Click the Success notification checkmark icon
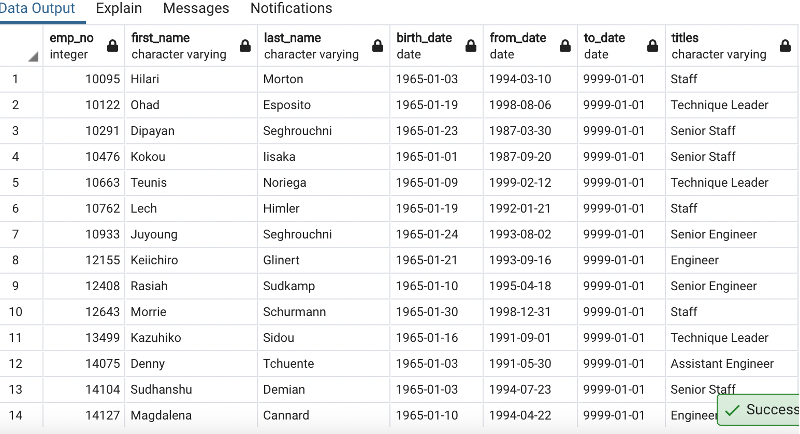The width and height of the screenshot is (800, 434). (733, 409)
